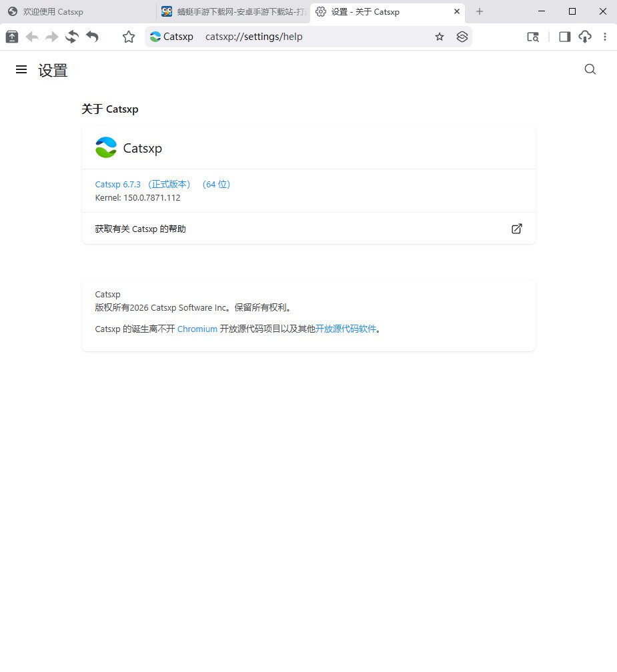Viewport: 617px width, 672px height.
Task: Minimize the browser window
Action: (x=542, y=11)
